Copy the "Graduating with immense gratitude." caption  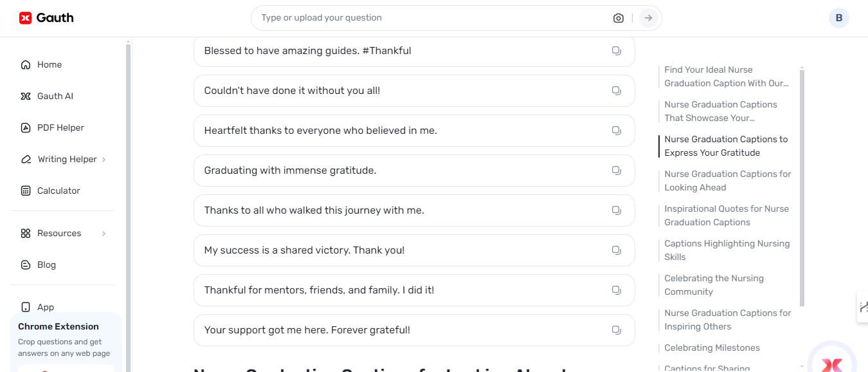coord(616,170)
